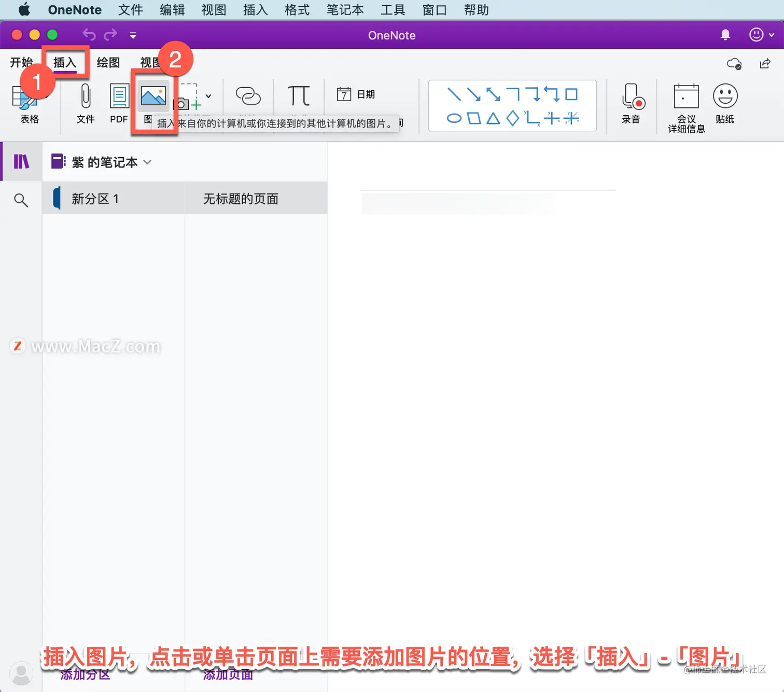Select the parallelogram shape

[473, 118]
